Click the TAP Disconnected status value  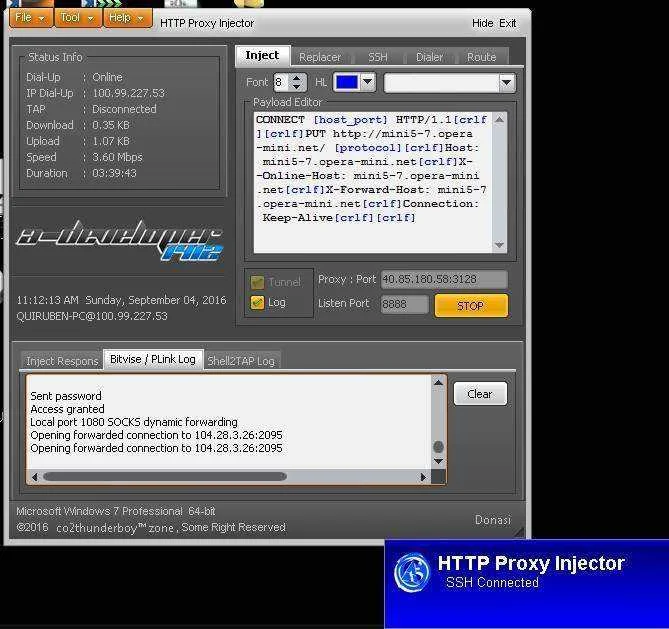click(x=124, y=109)
